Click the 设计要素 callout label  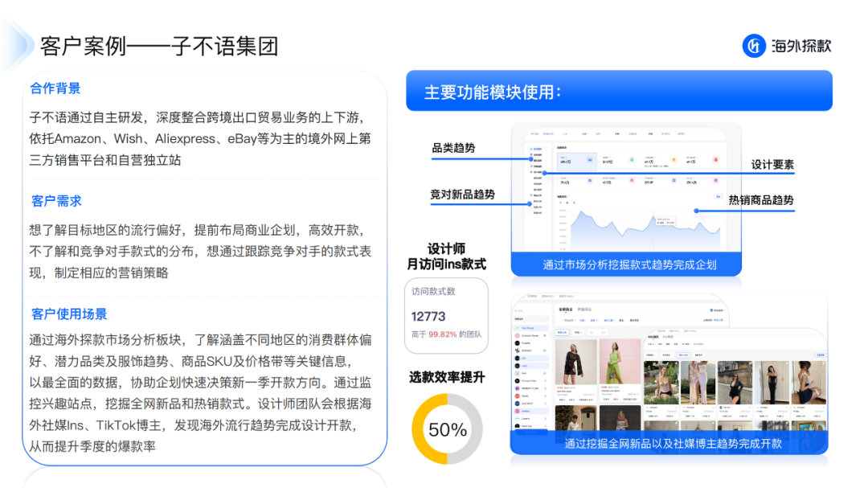(x=772, y=165)
